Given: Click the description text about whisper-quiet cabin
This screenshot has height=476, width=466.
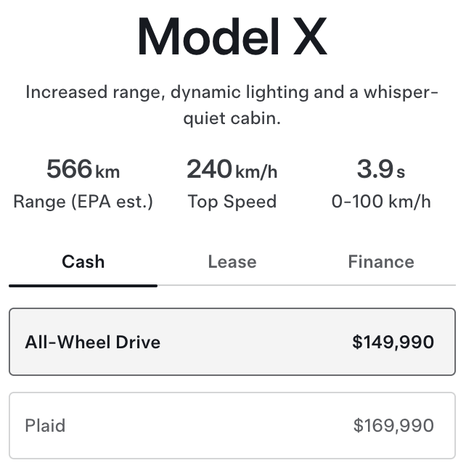Looking at the screenshot, I should click(232, 105).
